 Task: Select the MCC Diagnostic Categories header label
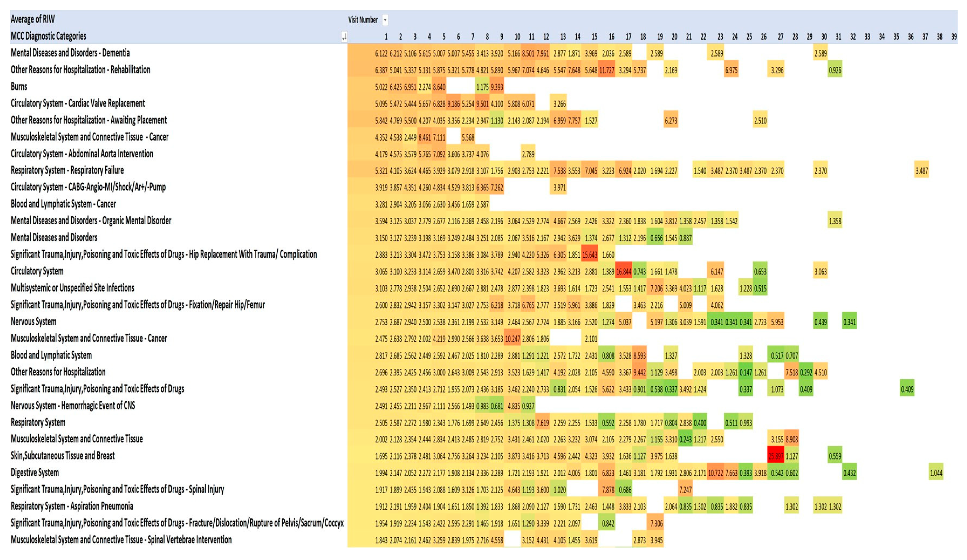48,36
